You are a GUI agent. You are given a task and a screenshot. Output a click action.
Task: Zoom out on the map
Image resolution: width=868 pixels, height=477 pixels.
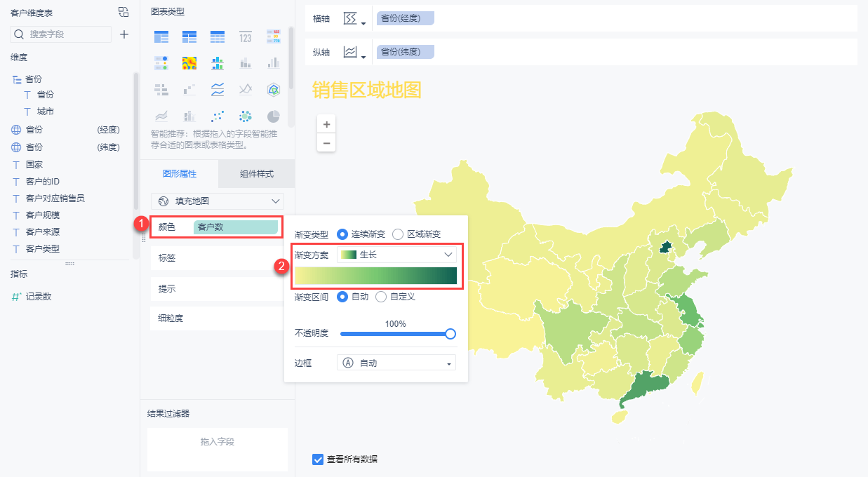pos(326,142)
